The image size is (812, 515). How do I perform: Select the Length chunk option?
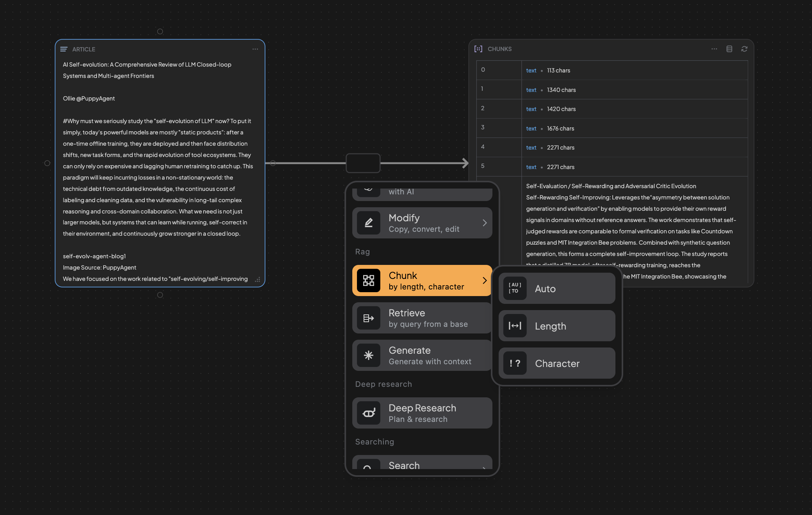coord(557,326)
